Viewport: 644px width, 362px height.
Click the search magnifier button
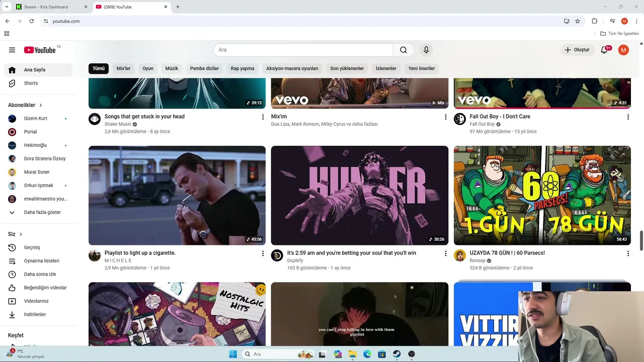pyautogui.click(x=404, y=50)
